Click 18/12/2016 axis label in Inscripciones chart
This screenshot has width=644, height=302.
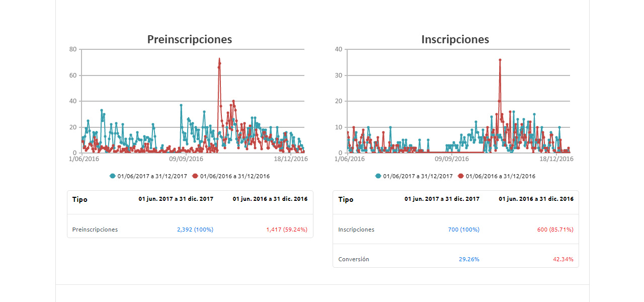556,159
